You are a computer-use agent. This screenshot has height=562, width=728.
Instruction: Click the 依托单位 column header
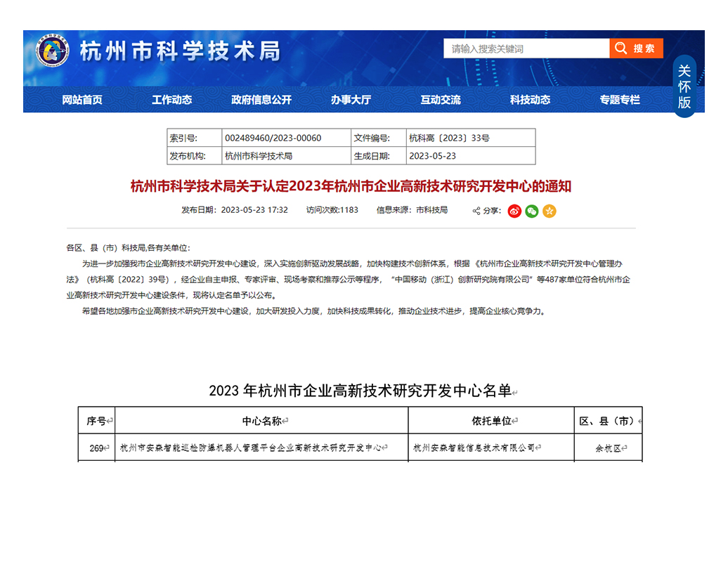[492, 421]
